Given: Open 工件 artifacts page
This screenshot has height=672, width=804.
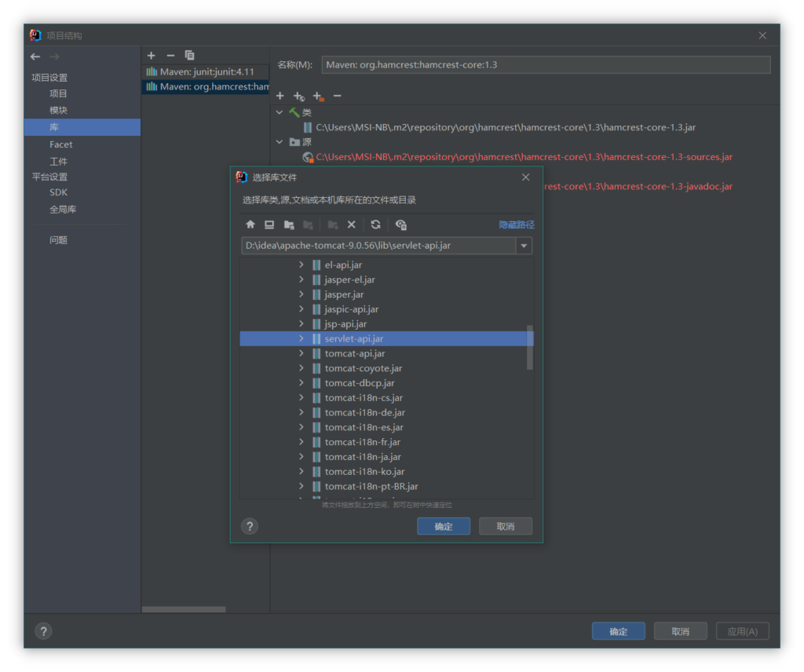Looking at the screenshot, I should point(58,162).
